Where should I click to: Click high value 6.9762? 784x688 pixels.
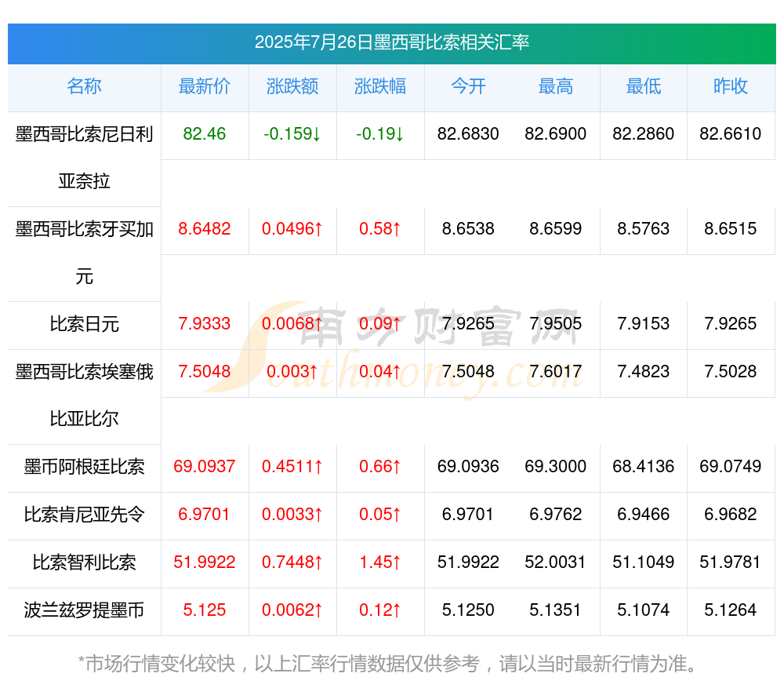(556, 515)
